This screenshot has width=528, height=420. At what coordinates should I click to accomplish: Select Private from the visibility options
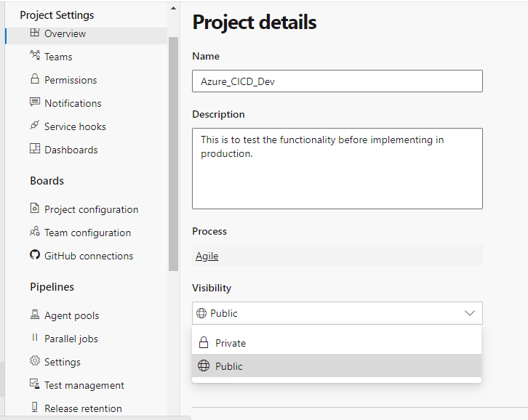click(x=337, y=343)
